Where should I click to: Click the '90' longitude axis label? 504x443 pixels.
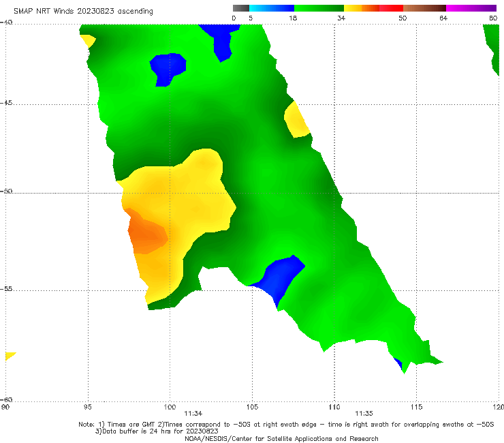[5, 407]
